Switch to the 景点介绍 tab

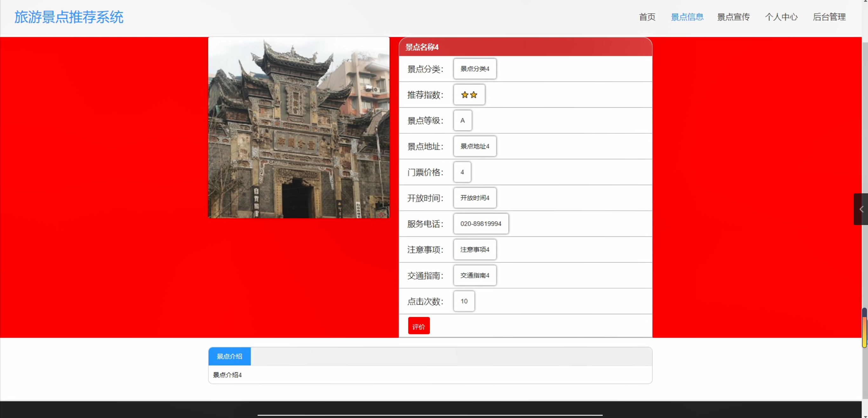click(x=230, y=356)
